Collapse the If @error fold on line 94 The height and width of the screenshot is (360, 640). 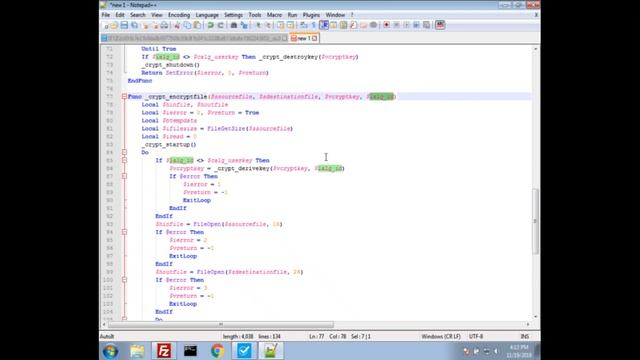[x=124, y=232]
